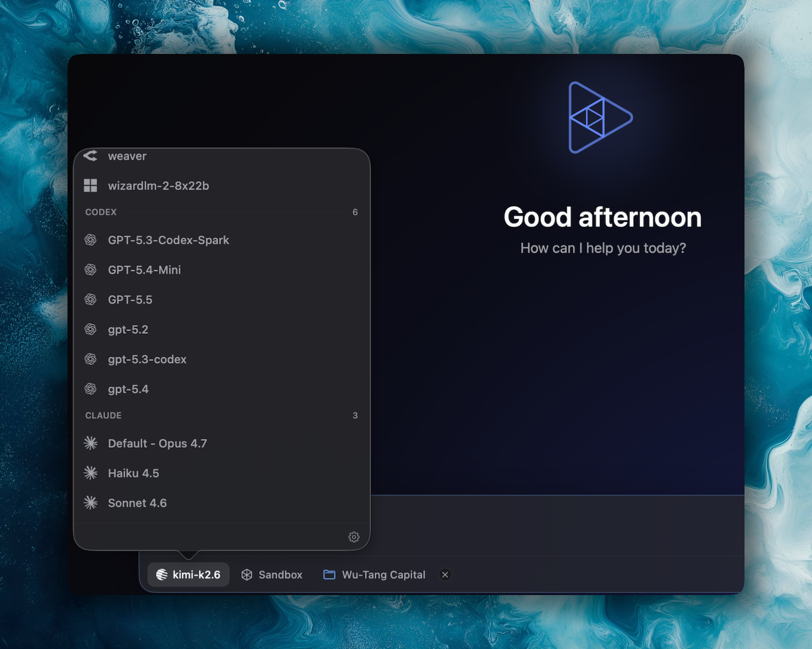Choose wizardlm-2-8x22b from the list
The height and width of the screenshot is (649, 812).
tap(222, 186)
